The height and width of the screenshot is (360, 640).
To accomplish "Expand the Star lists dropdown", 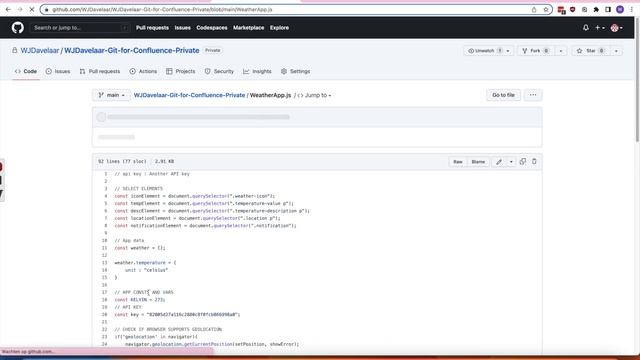I will tap(616, 51).
